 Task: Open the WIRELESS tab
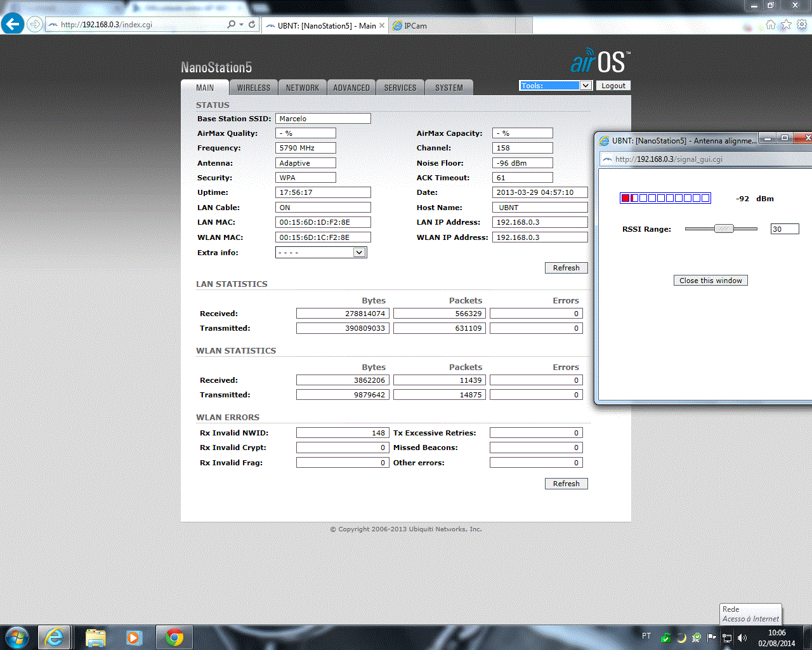click(254, 88)
